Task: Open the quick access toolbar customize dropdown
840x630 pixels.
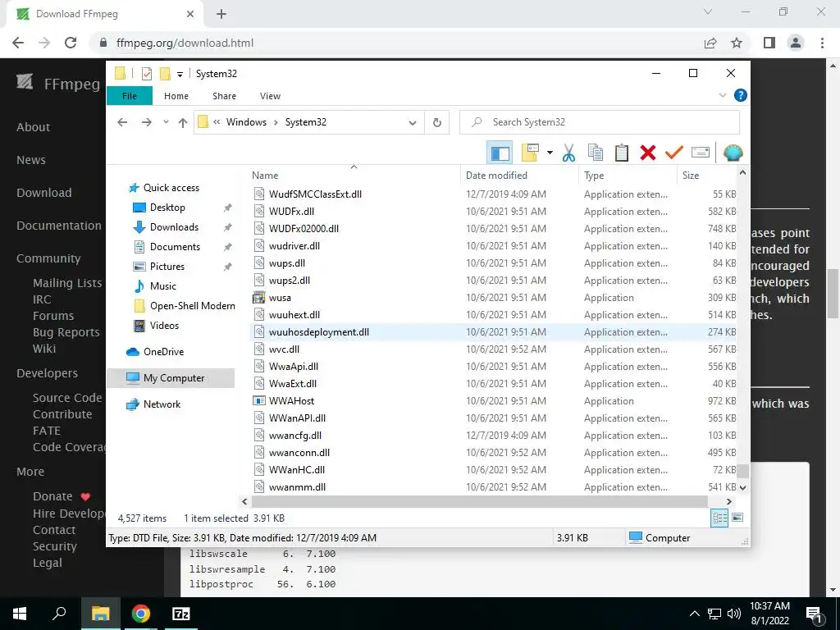Action: click(180, 75)
